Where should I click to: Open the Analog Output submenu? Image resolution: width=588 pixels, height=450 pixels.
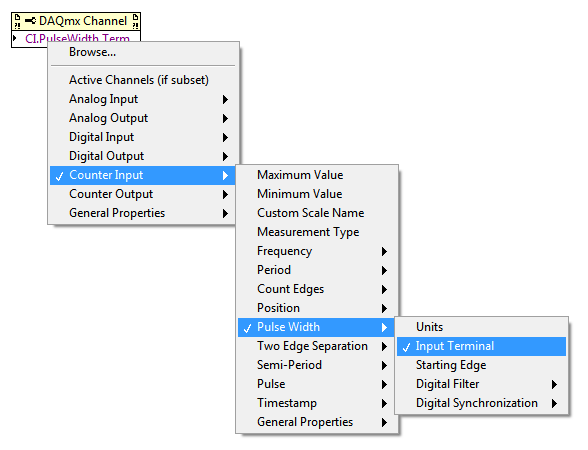coord(143,118)
